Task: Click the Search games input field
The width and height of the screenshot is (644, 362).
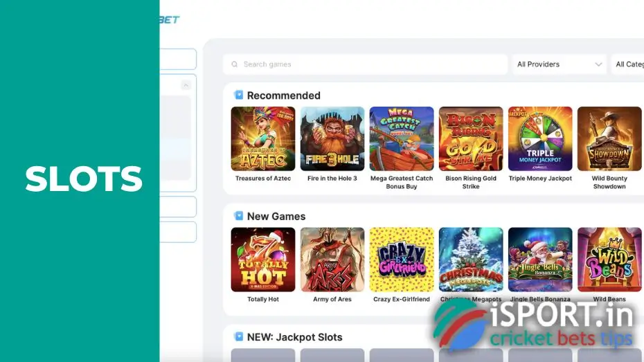Action: pyautogui.click(x=365, y=64)
